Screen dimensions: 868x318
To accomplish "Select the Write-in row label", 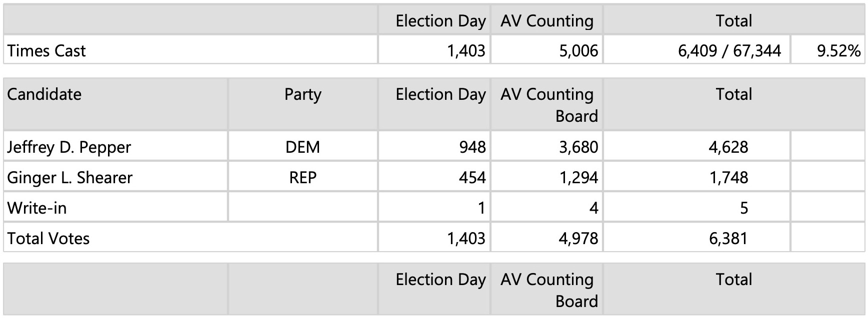I will (x=37, y=208).
